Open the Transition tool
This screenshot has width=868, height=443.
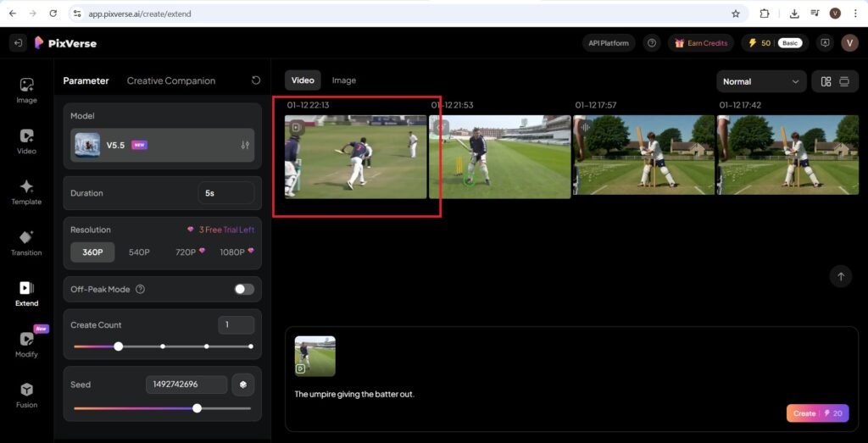26,242
